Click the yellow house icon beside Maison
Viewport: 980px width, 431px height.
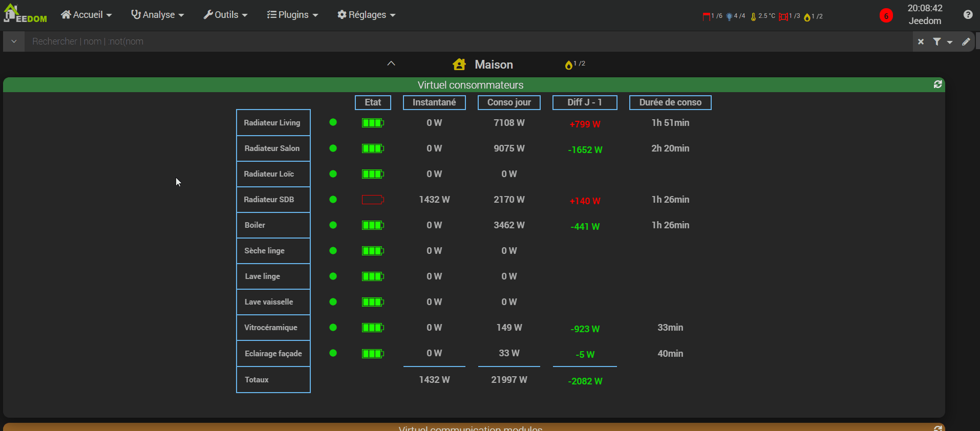459,64
